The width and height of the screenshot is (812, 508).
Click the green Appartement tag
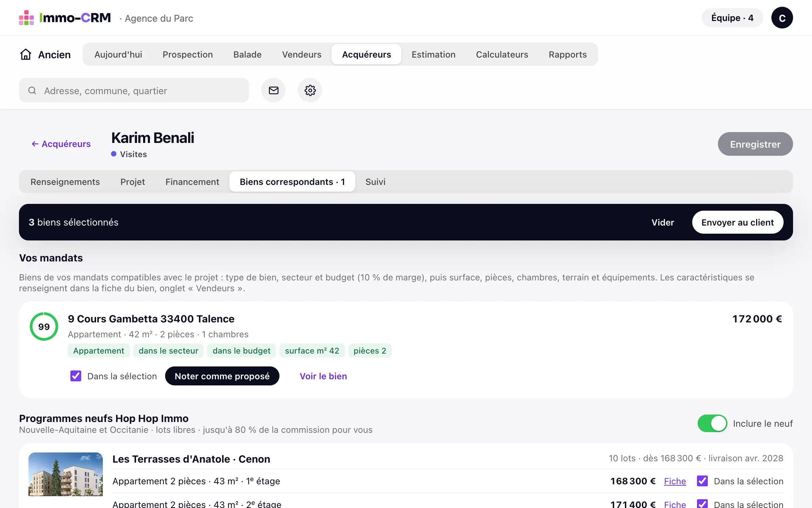[x=98, y=351]
